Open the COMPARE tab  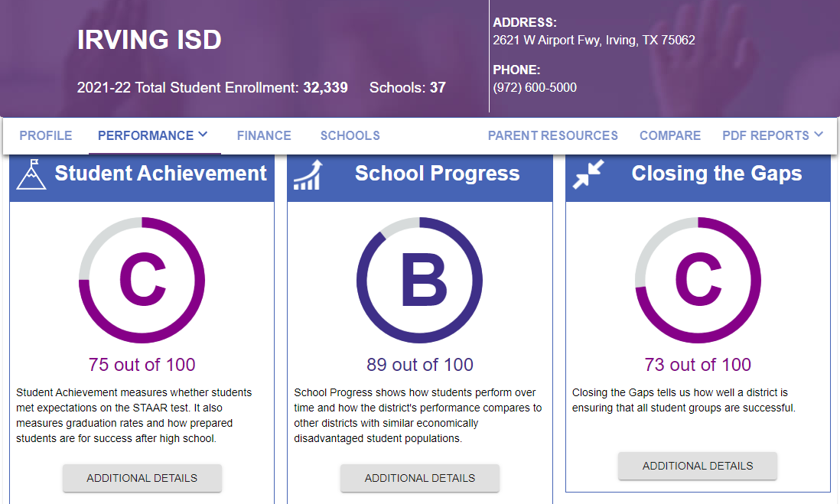669,135
